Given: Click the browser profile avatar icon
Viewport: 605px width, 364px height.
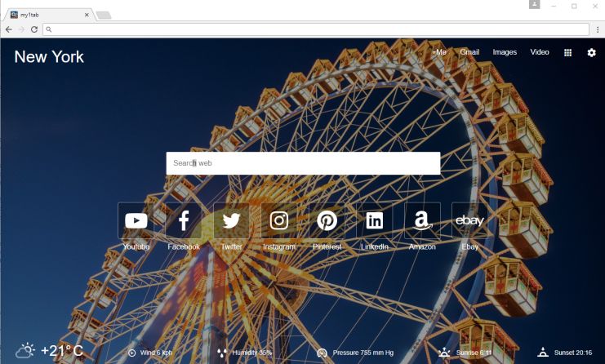Looking at the screenshot, I should click(x=535, y=4).
